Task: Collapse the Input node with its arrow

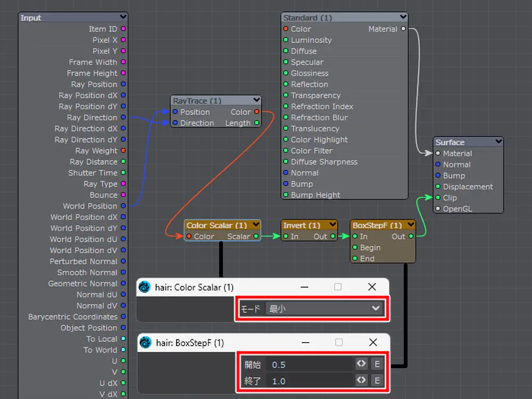Action: (x=123, y=18)
